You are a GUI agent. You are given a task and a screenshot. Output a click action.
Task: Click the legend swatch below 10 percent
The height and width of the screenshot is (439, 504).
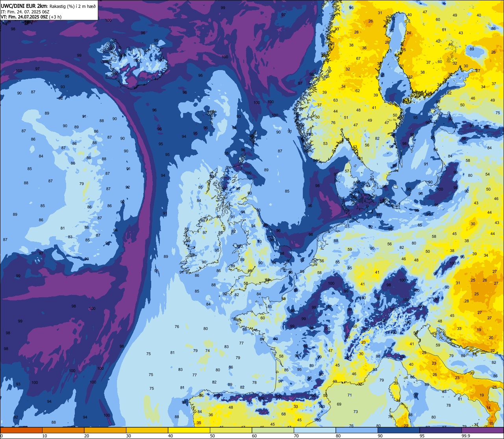(x=21, y=430)
